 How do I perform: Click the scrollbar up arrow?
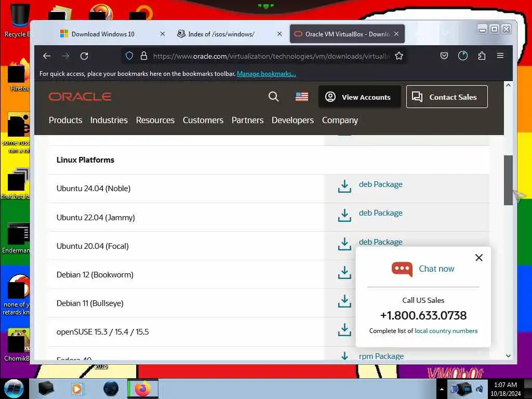pos(508,85)
